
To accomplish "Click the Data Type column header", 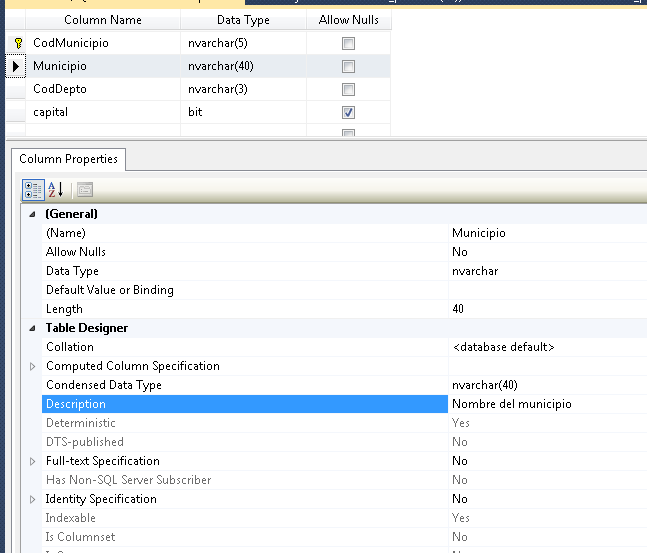I will pos(244,20).
